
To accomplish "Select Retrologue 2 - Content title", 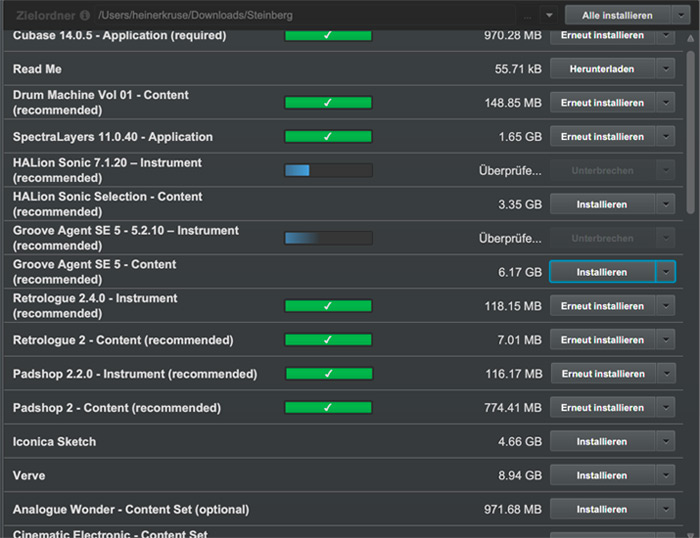I will pyautogui.click(x=123, y=340).
